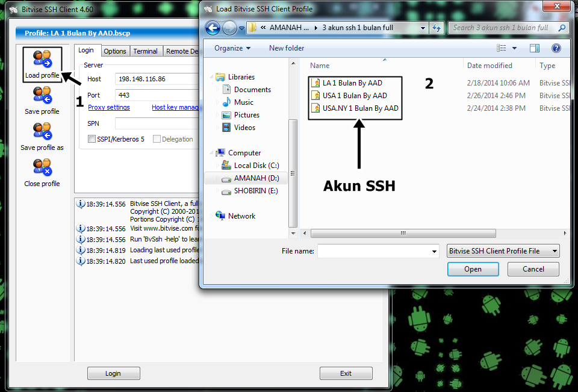Open the Host key manager link

click(175, 107)
